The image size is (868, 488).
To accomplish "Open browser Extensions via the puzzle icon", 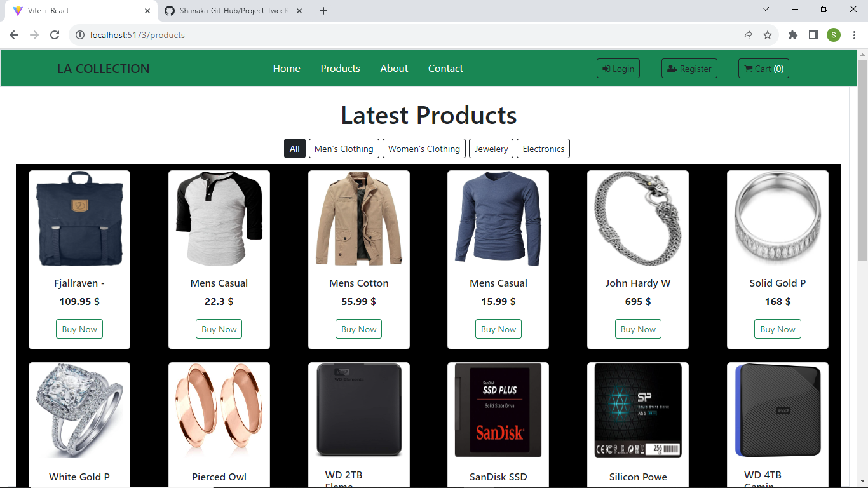I will point(792,35).
